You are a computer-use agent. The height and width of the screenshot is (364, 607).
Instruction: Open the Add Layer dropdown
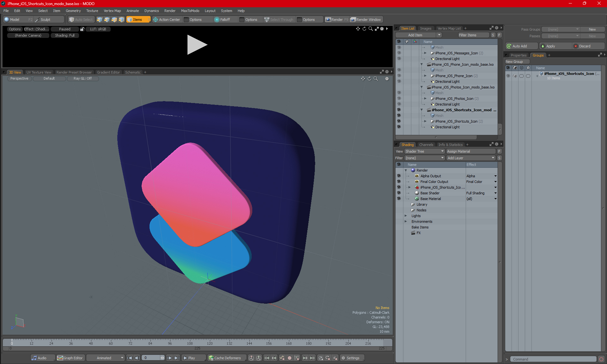(x=471, y=158)
